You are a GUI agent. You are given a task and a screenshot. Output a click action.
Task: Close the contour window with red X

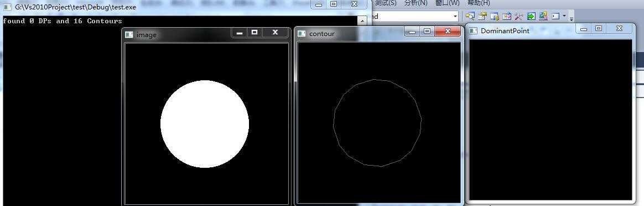coord(448,31)
